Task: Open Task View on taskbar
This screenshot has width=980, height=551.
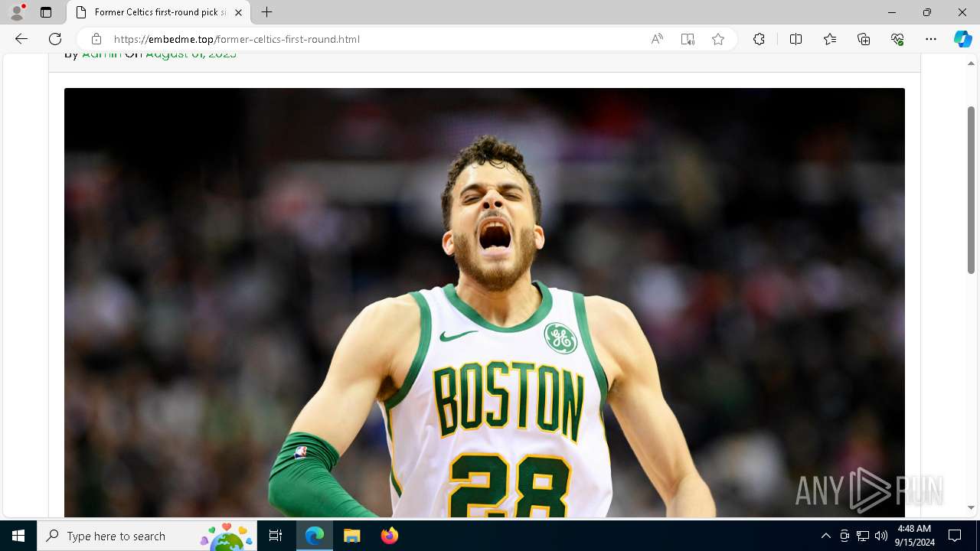Action: [x=276, y=536]
